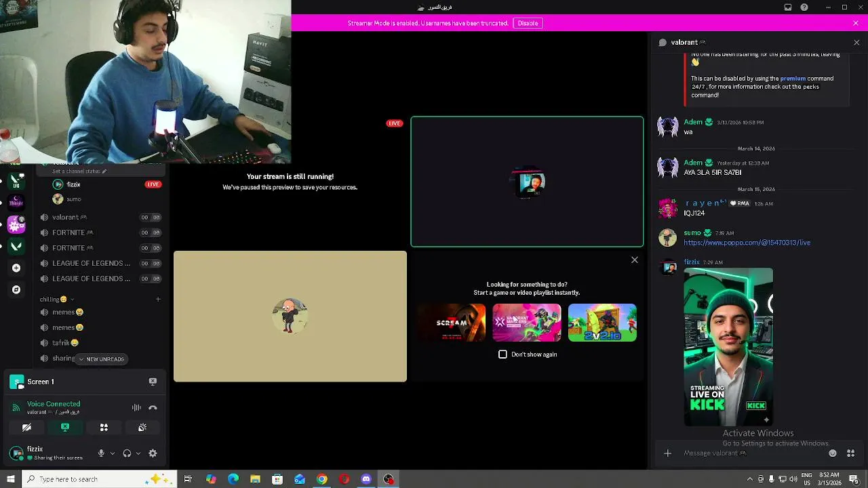
Task: Deafen with the headphones icon
Action: point(127,453)
